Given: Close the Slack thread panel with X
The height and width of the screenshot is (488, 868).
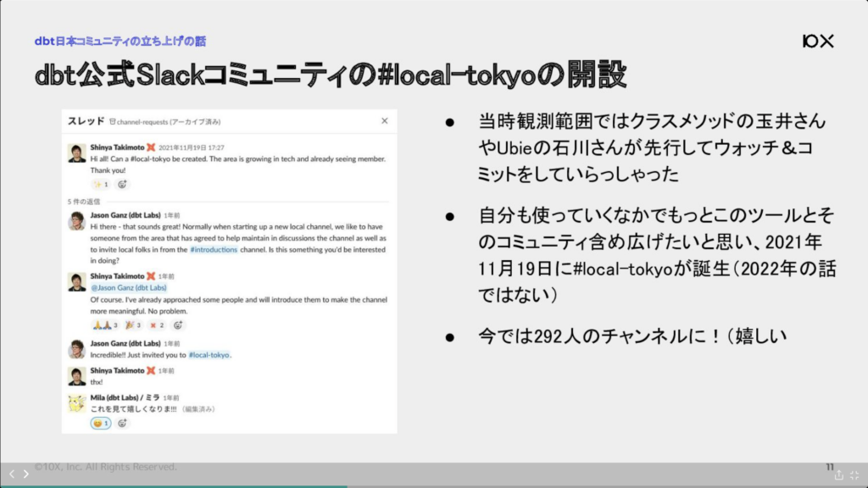Looking at the screenshot, I should tap(384, 121).
